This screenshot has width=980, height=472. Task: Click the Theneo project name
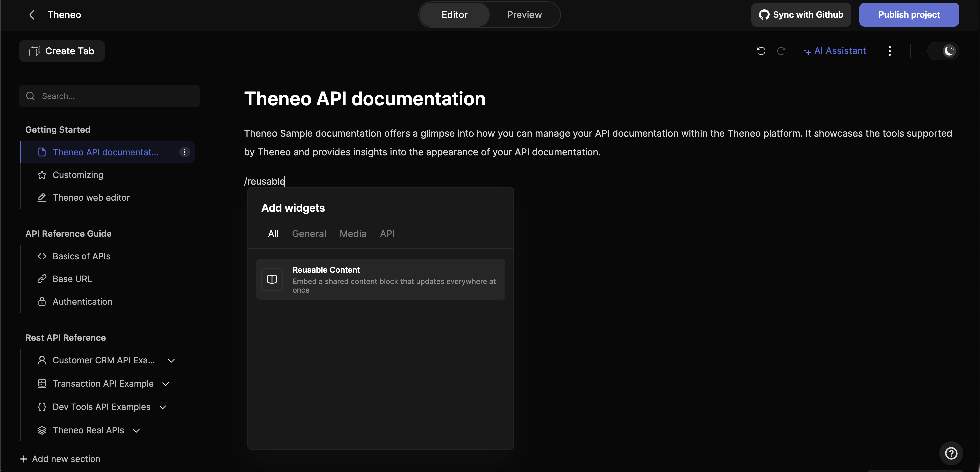click(64, 15)
